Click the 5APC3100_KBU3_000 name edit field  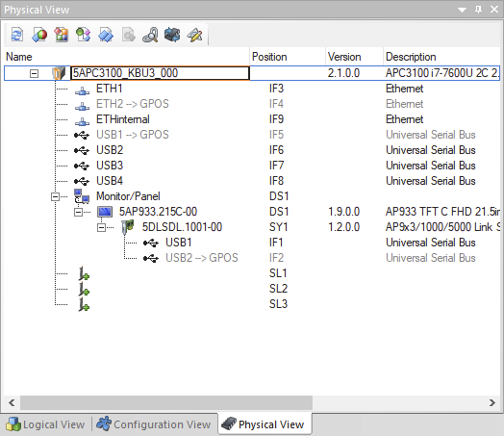click(160, 73)
